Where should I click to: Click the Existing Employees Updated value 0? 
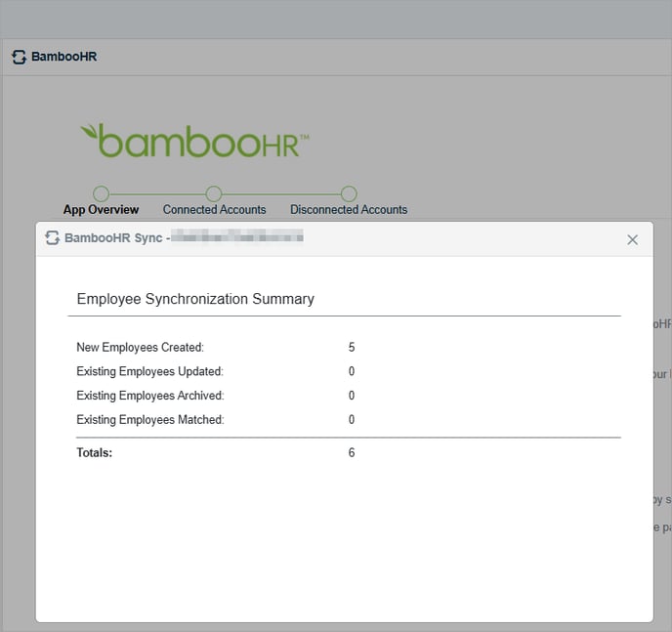(x=352, y=371)
